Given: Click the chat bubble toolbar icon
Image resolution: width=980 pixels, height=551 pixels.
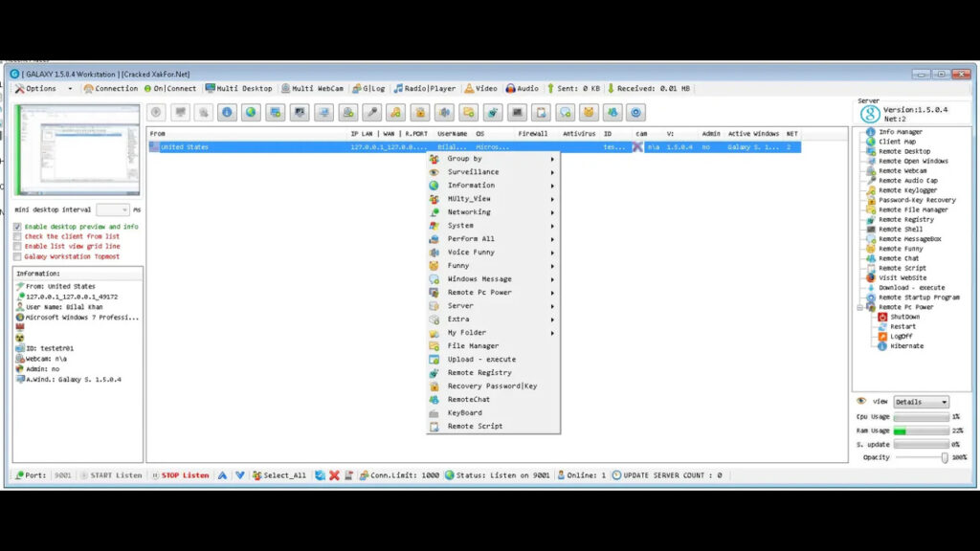Looking at the screenshot, I should [565, 113].
